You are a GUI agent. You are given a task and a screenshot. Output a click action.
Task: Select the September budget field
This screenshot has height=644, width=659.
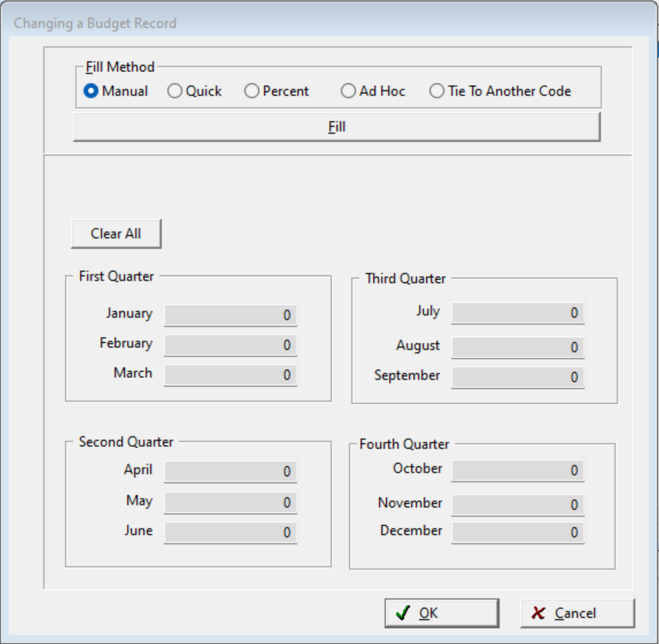point(517,376)
